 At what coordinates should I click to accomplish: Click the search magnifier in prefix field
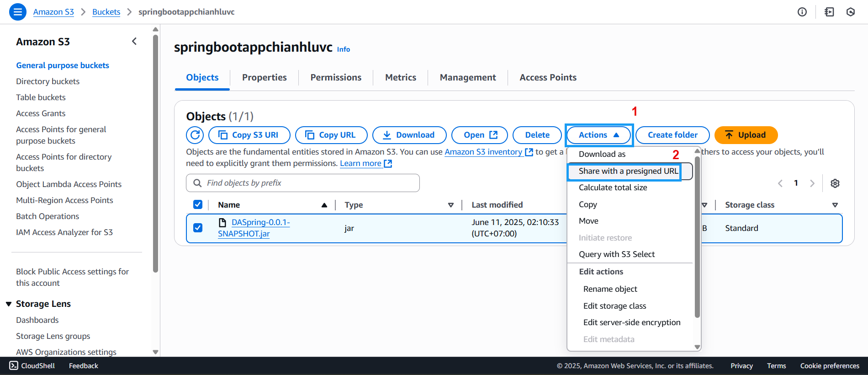pos(197,183)
